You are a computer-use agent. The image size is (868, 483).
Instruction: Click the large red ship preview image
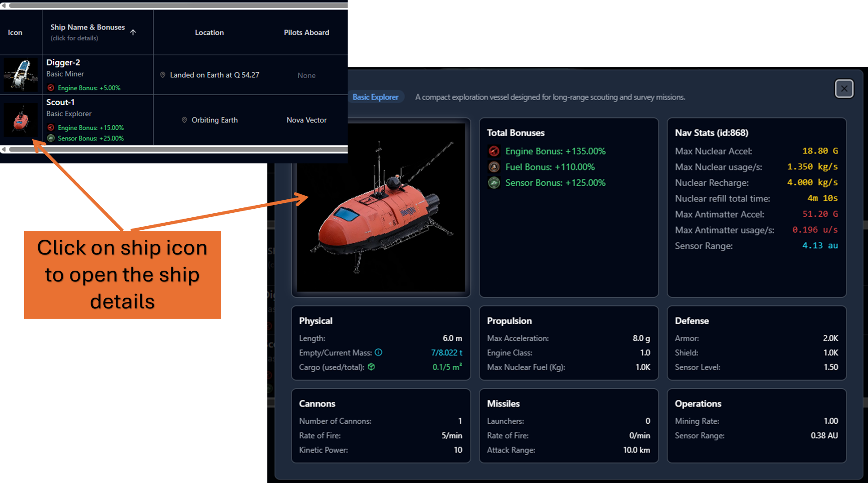click(x=381, y=207)
